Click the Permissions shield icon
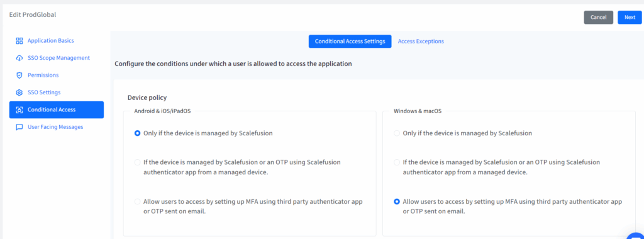The width and height of the screenshot is (644, 239). pyautogui.click(x=19, y=75)
